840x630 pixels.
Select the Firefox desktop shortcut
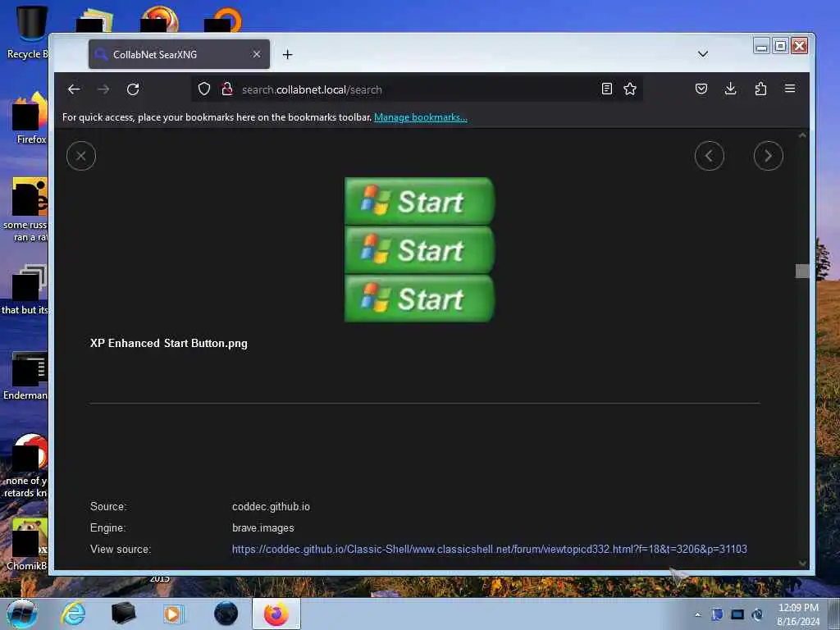[x=31, y=118]
